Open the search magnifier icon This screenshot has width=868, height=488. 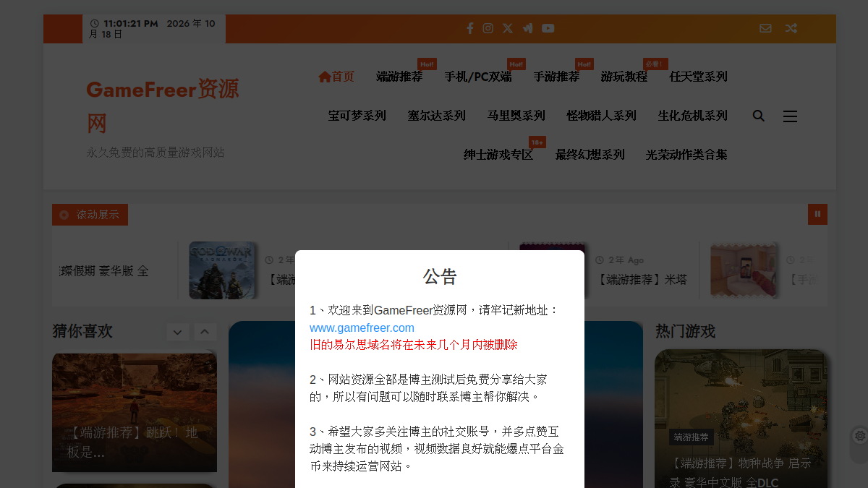pos(759,116)
